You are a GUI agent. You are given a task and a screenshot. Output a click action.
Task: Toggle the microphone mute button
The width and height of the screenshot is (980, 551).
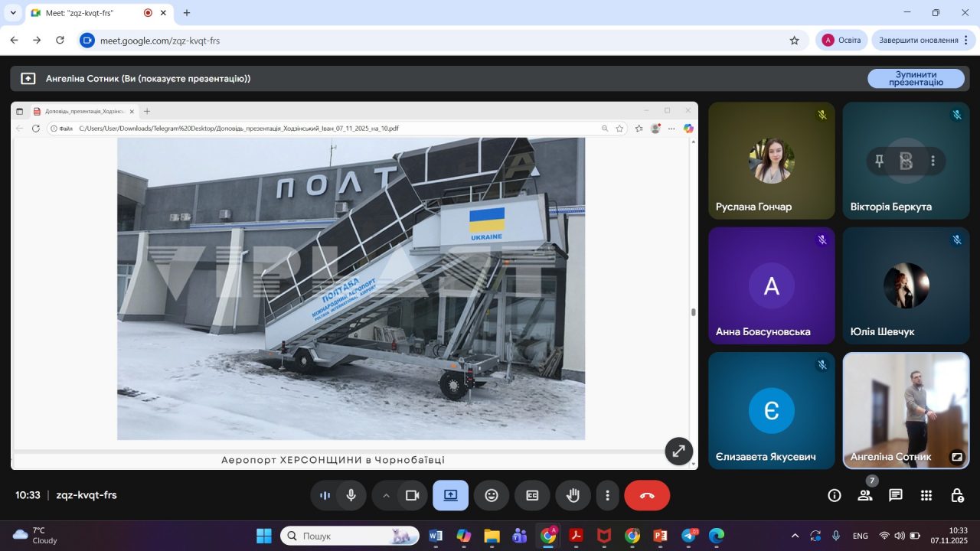[x=351, y=495]
